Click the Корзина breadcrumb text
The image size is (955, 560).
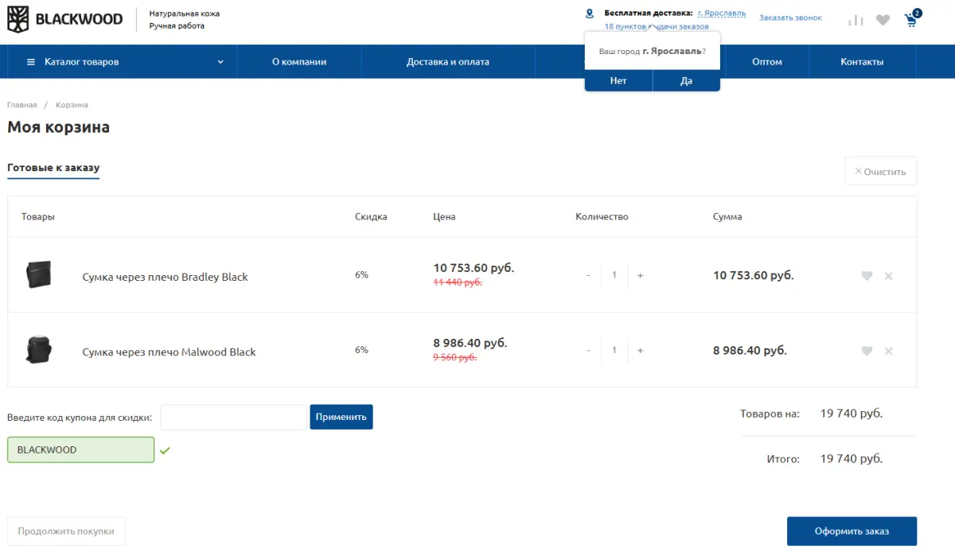coord(72,105)
